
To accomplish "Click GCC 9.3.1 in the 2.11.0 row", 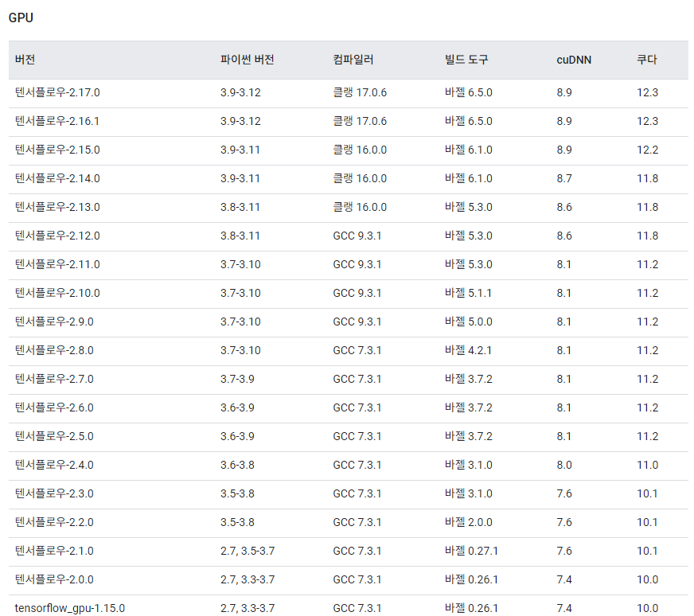I will point(357,265).
